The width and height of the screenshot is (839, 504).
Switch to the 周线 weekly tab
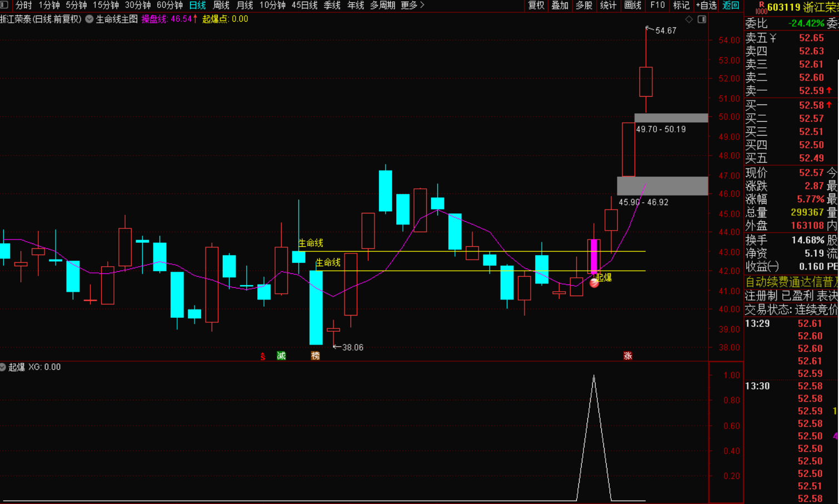point(221,5)
